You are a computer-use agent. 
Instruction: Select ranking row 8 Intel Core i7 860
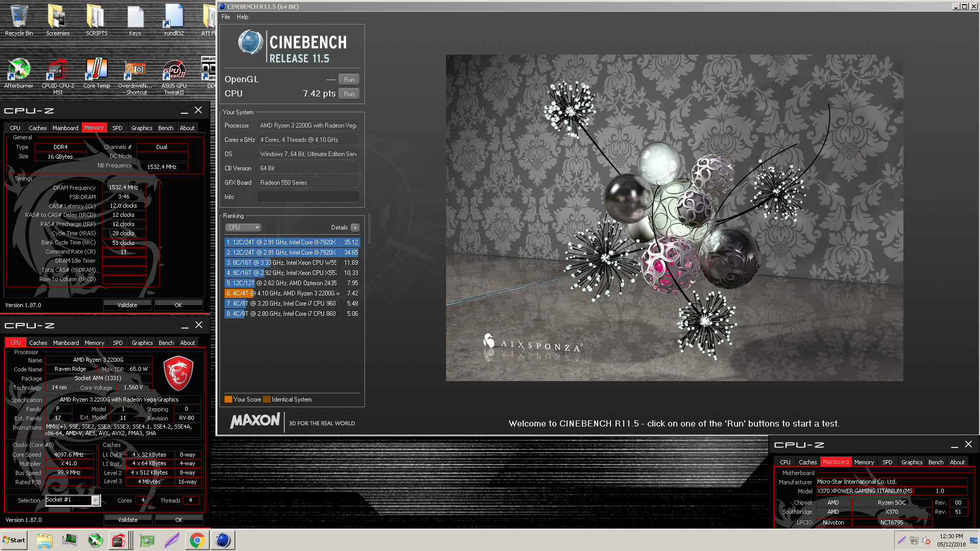coord(292,314)
